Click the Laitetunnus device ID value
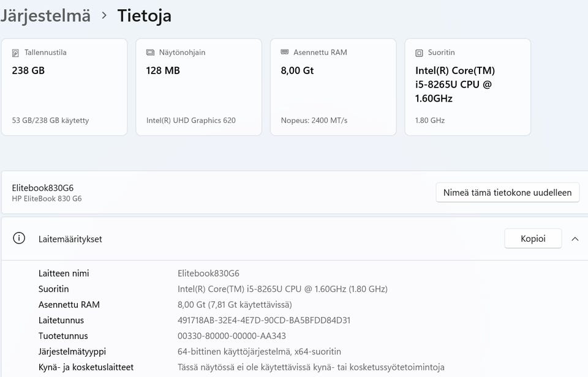The width and height of the screenshot is (588, 377). 264,320
